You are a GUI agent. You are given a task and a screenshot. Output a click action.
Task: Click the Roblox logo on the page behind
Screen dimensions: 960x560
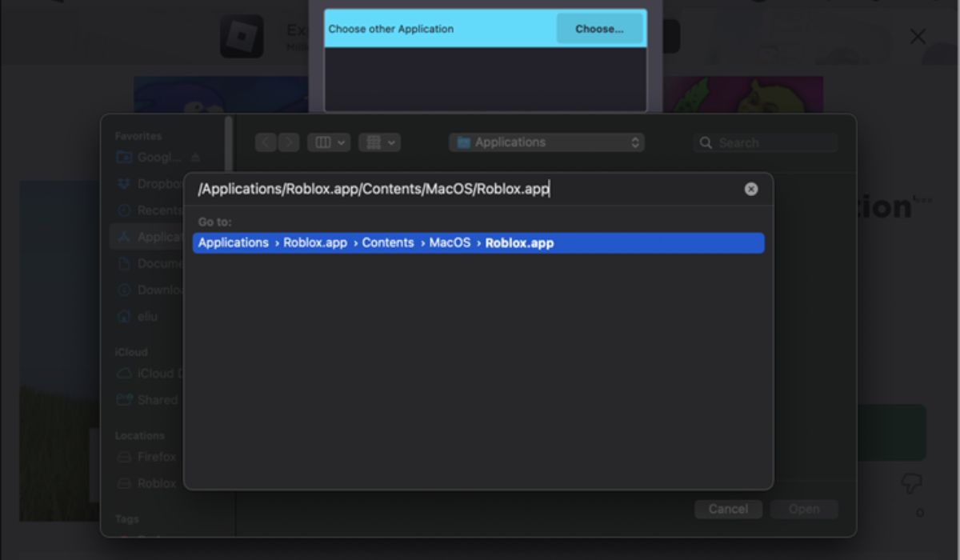point(242,36)
